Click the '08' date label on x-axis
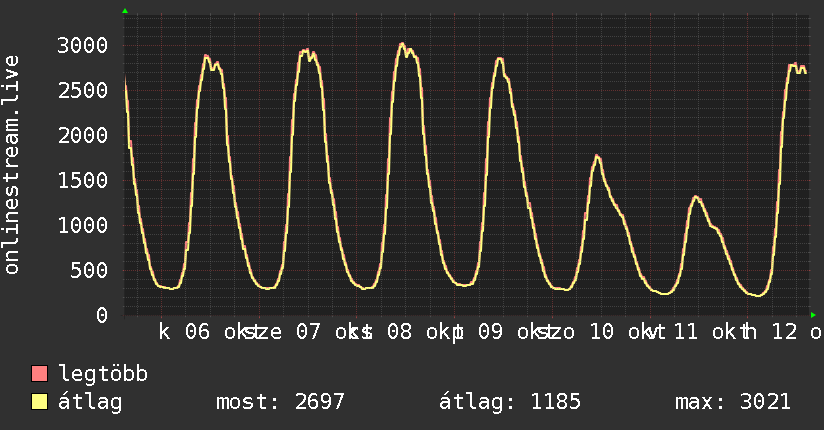 [x=399, y=332]
